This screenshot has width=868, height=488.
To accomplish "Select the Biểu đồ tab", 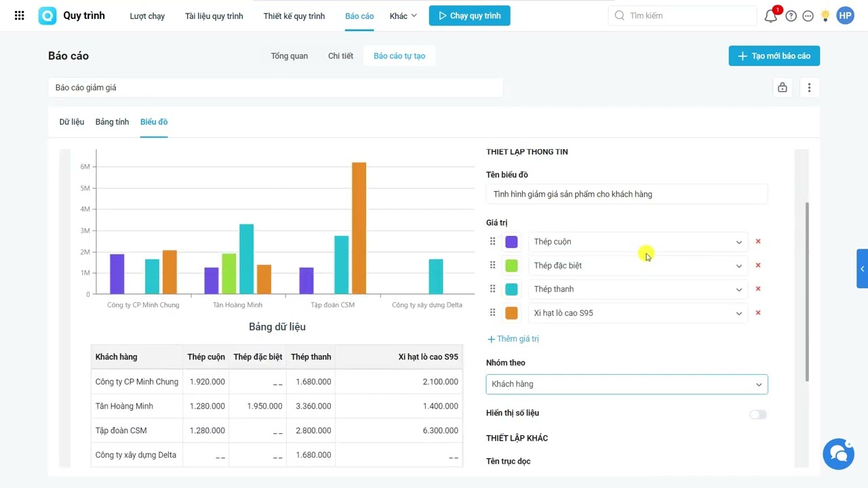I will [154, 122].
